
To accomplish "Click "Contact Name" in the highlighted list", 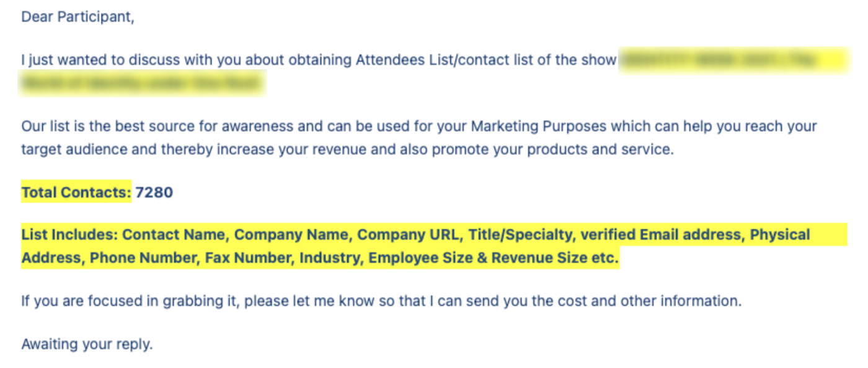I will [x=174, y=235].
